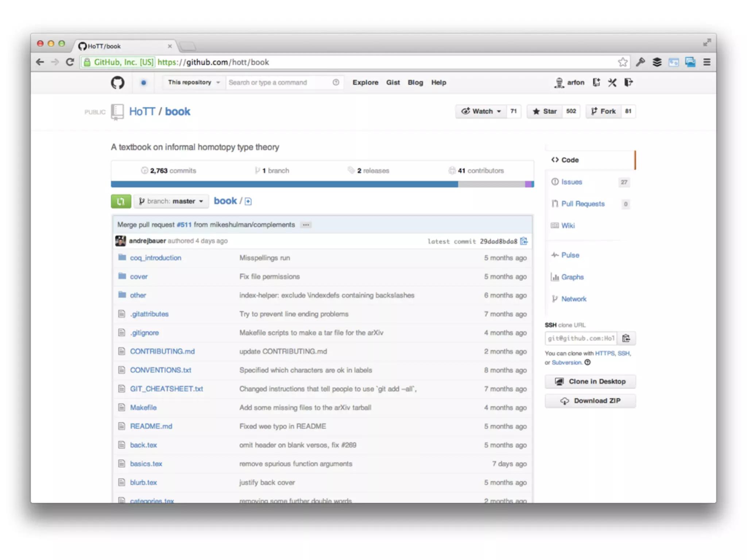Click the Download ZIP button
Screen dimensions: 747x560
click(x=590, y=401)
